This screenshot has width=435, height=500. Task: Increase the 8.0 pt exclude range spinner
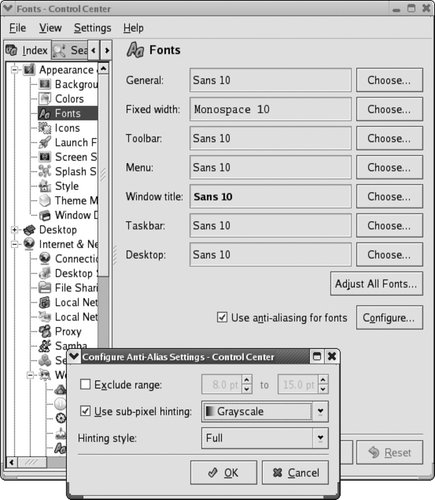(x=247, y=379)
